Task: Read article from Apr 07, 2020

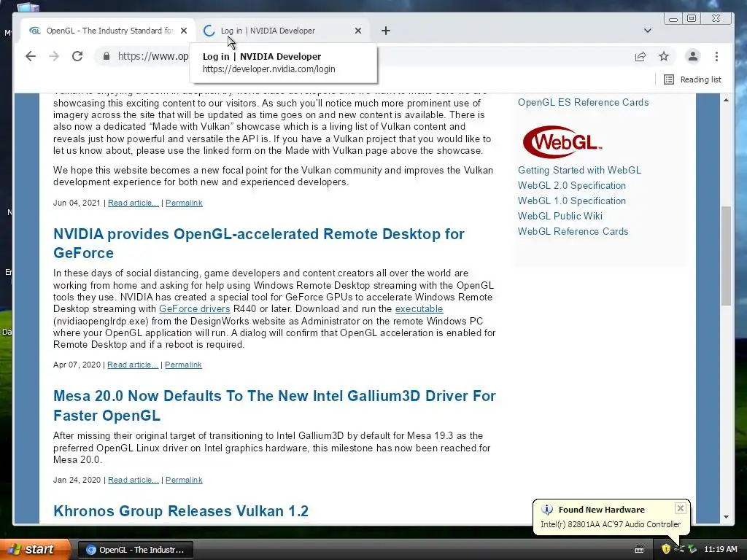Action: click(133, 365)
